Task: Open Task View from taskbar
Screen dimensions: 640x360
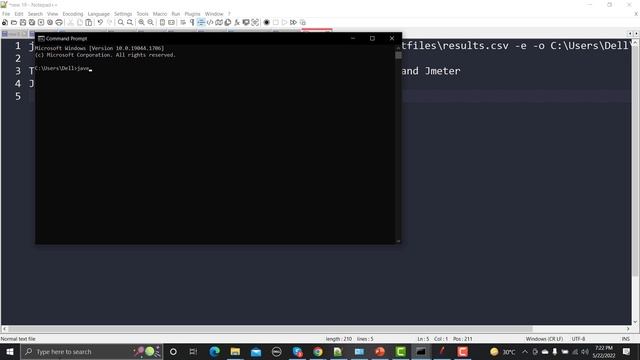Action: click(x=193, y=351)
